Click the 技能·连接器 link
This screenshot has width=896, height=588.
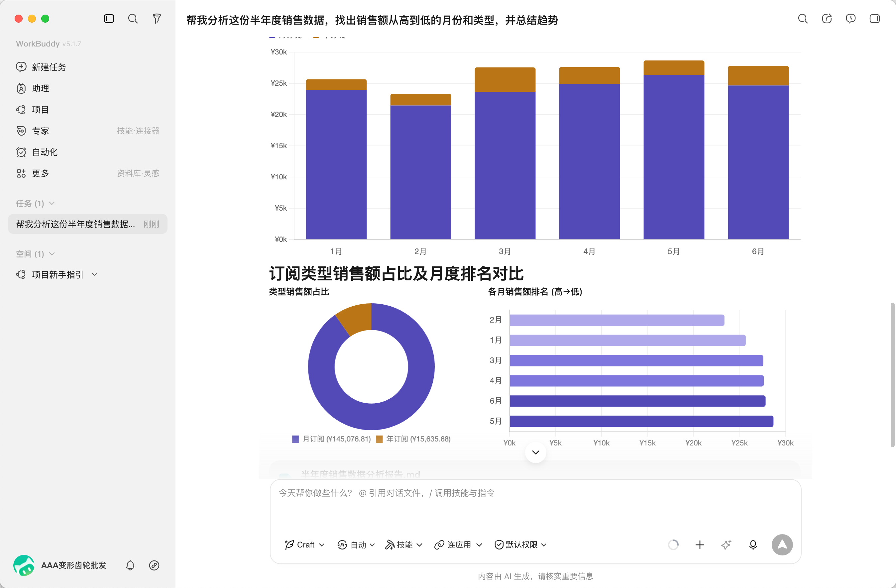(x=138, y=131)
